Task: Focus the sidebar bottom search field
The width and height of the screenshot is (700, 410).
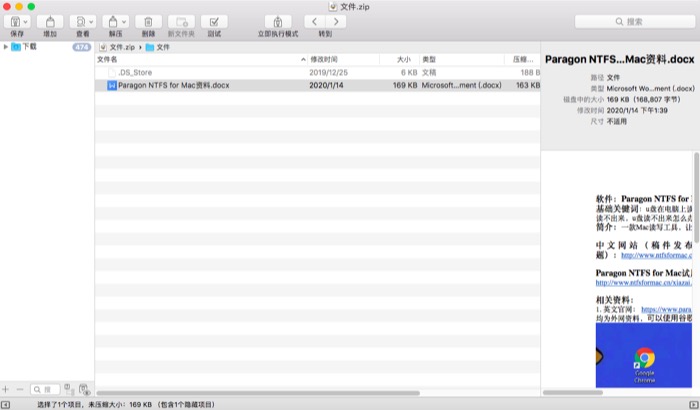Action: [x=45, y=389]
